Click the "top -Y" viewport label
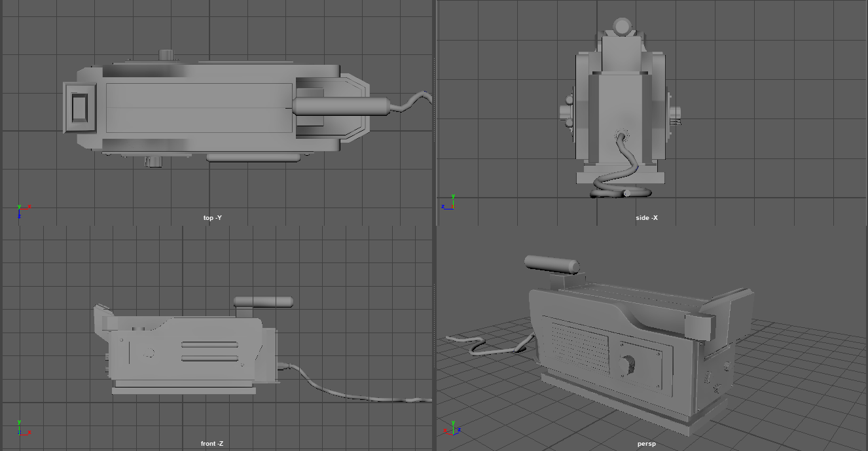Screen dimensions: 868x451 217,217
